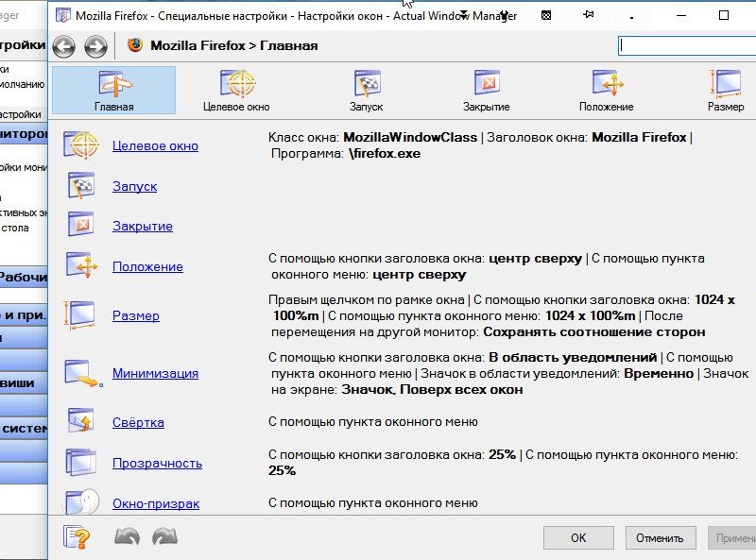Click the Значок, Поверх всех окон text
The width and height of the screenshot is (756, 560).
pyautogui.click(x=432, y=389)
